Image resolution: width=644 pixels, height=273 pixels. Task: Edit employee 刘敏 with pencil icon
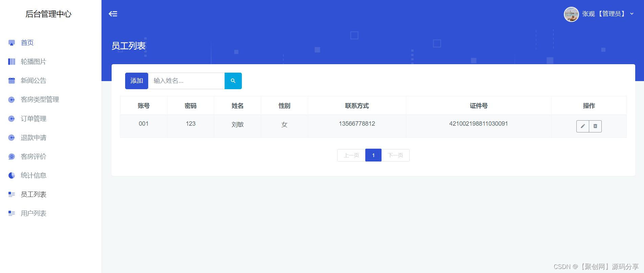pyautogui.click(x=583, y=126)
